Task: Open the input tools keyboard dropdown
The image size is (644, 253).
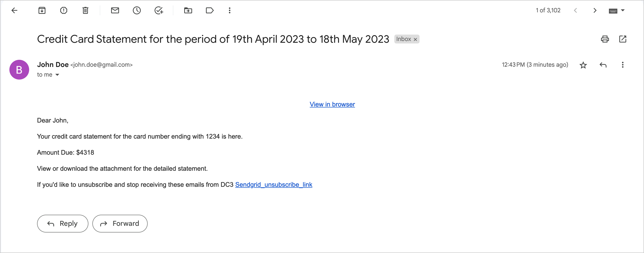Action: point(623,11)
